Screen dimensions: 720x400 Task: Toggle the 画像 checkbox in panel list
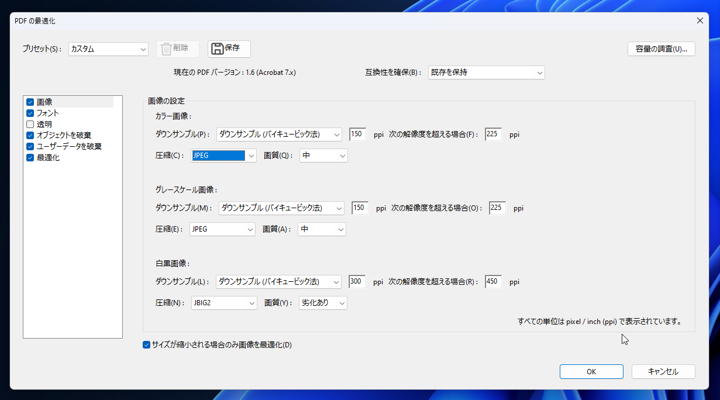(30, 102)
